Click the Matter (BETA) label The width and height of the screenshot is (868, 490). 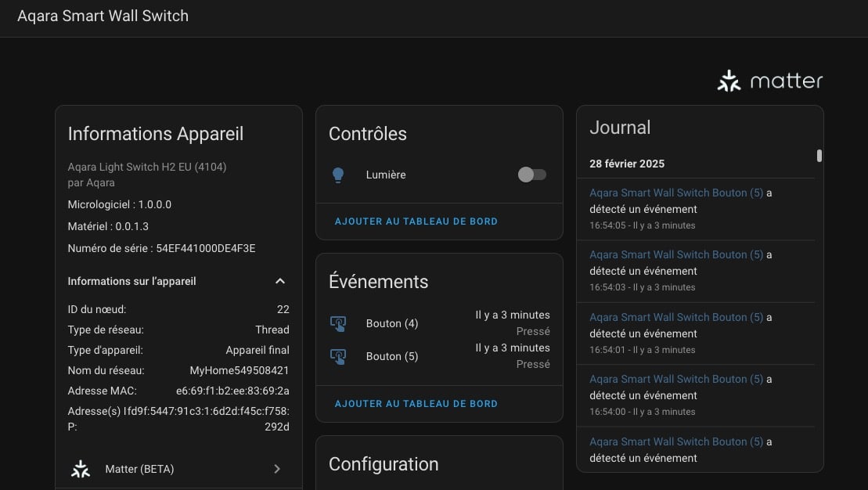click(139, 469)
